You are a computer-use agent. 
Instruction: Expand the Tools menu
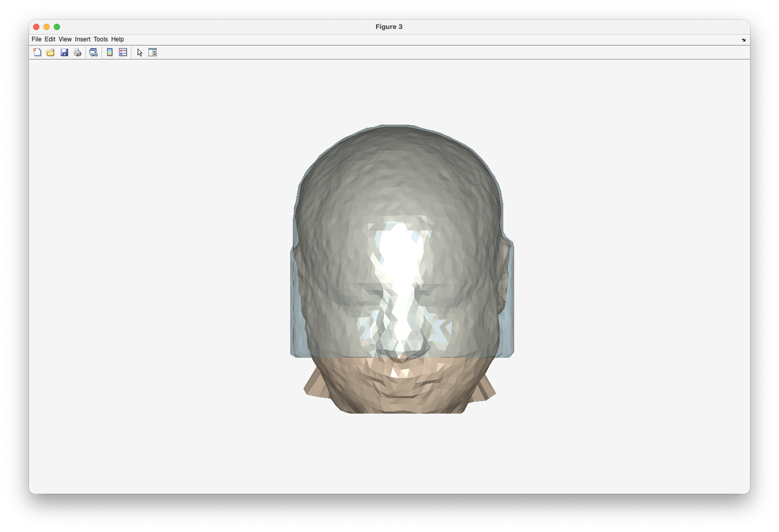(100, 39)
